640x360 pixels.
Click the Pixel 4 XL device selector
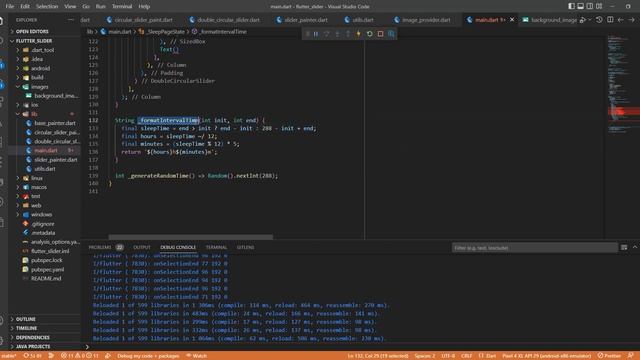547,356
